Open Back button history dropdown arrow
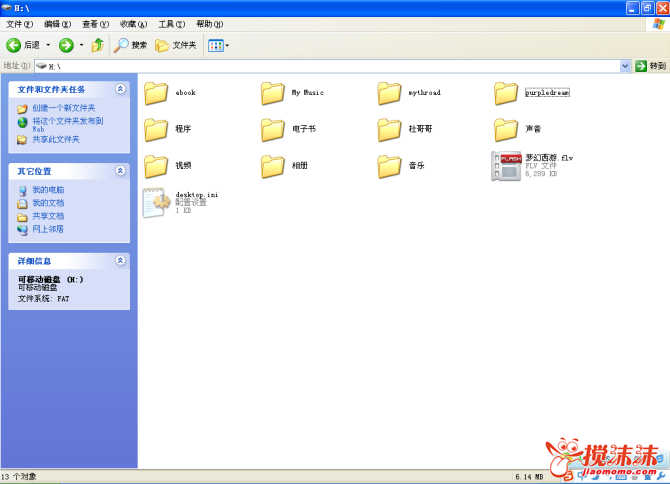The width and height of the screenshot is (670, 484). point(48,45)
